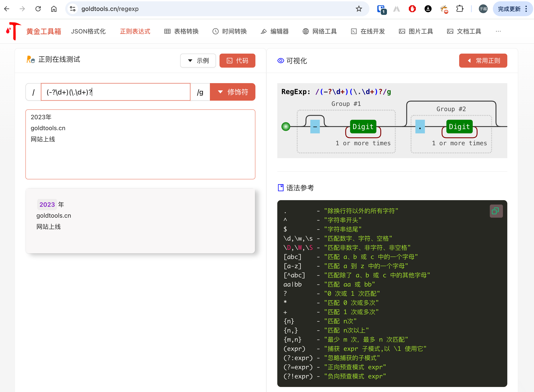This screenshot has width=534, height=392.
Task: Click the red T site logo
Action: [14, 31]
